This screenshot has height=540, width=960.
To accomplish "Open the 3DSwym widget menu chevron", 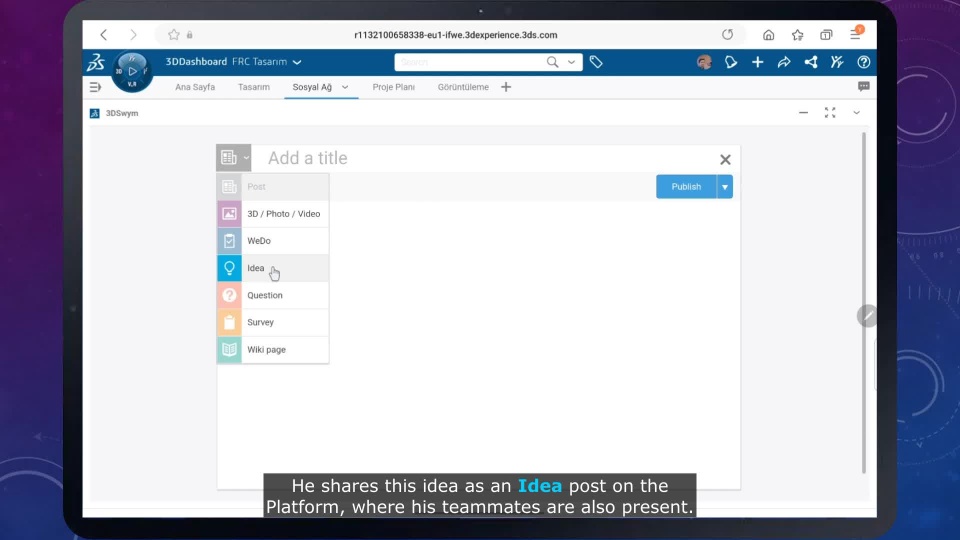I will pos(857,113).
